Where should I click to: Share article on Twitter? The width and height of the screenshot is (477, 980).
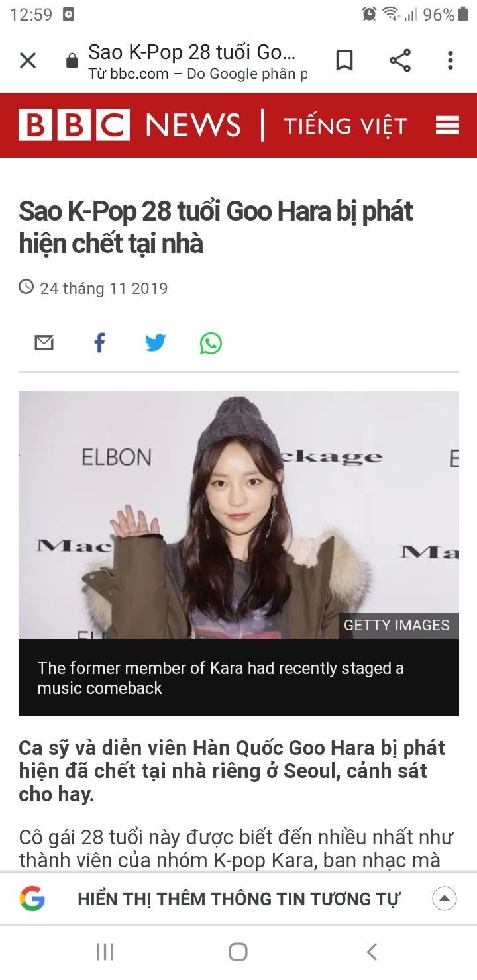click(x=155, y=343)
